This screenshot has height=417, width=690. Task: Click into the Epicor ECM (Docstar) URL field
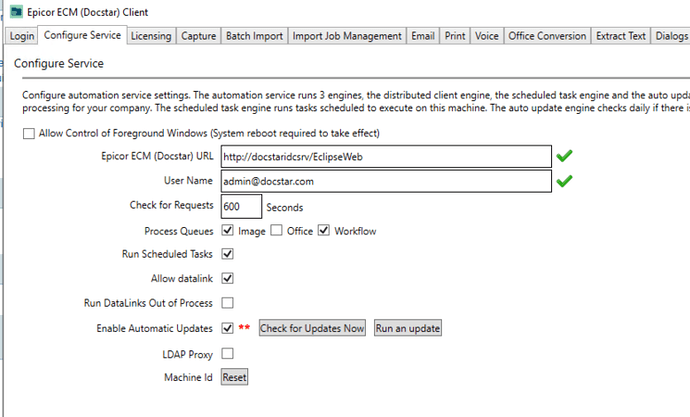tap(386, 156)
